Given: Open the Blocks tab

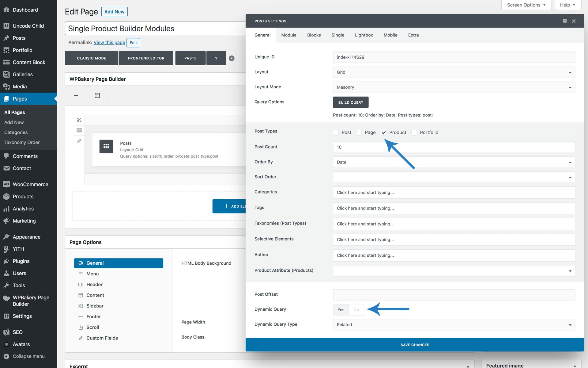Looking at the screenshot, I should pyautogui.click(x=314, y=35).
